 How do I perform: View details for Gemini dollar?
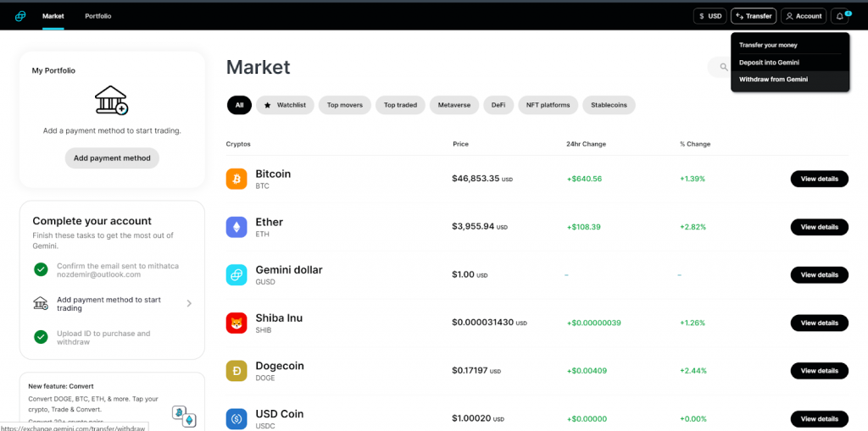820,275
